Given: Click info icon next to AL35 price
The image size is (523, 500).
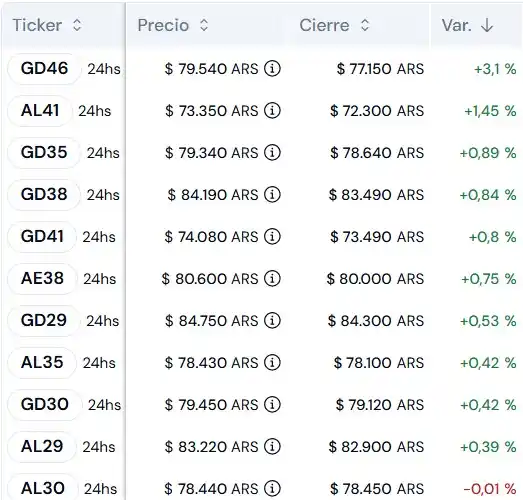Looking at the screenshot, I should click(x=272, y=363).
